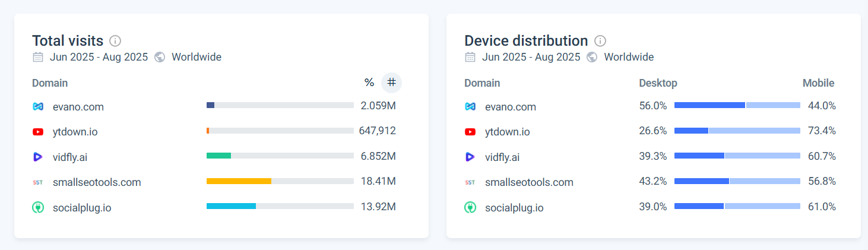Click the green vidfly.ai visits bar

(218, 156)
